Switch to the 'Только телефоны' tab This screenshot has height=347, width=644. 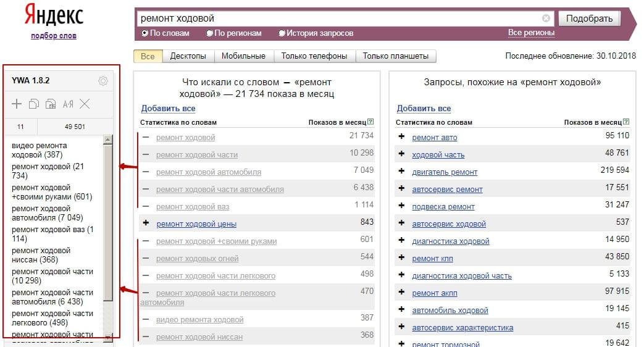click(314, 56)
